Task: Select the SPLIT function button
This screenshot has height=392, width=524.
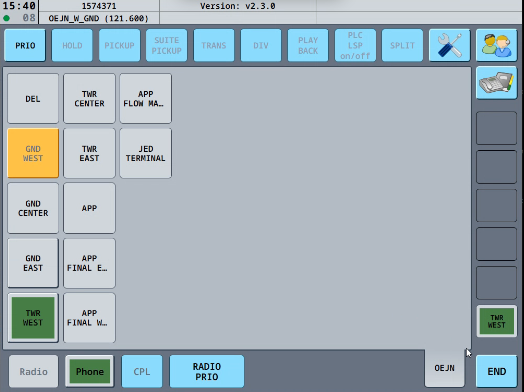Action: (x=402, y=45)
